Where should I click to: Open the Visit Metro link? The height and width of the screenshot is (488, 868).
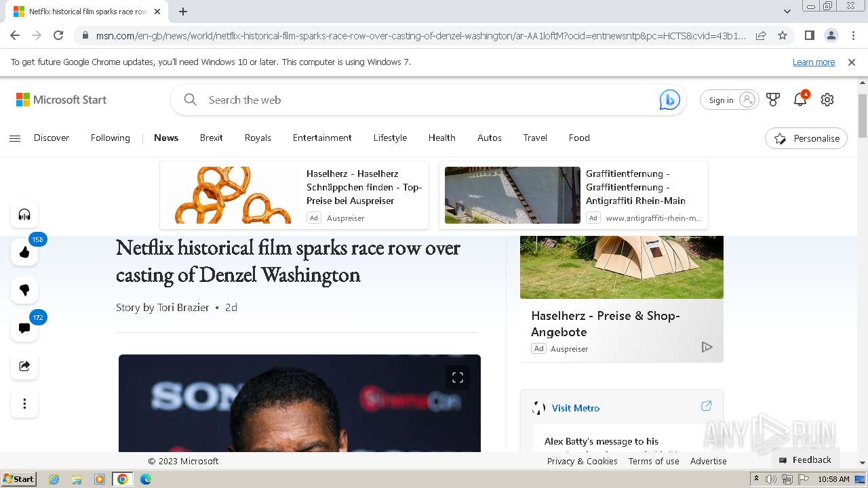[576, 408]
